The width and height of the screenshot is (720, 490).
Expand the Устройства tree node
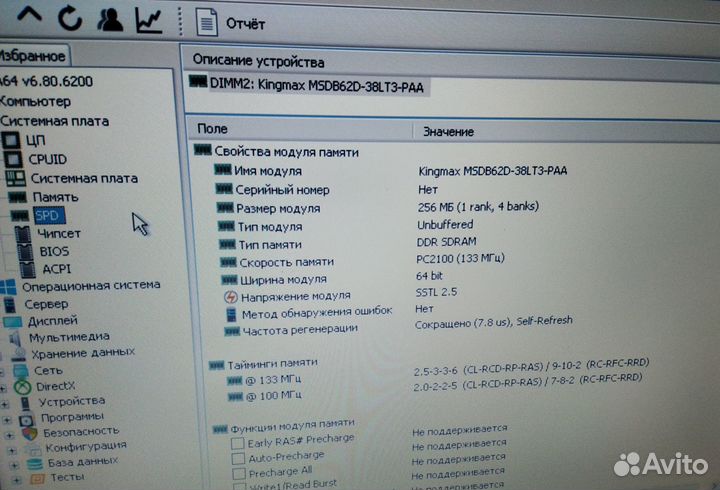tap(5, 404)
